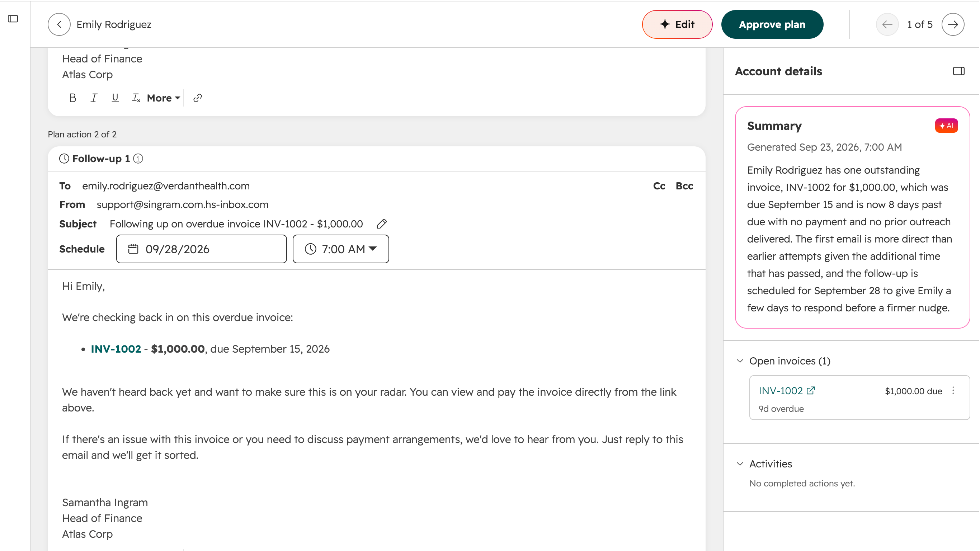Click clock icon next to Follow-up 1
The width and height of the screenshot is (980, 551).
[64, 159]
